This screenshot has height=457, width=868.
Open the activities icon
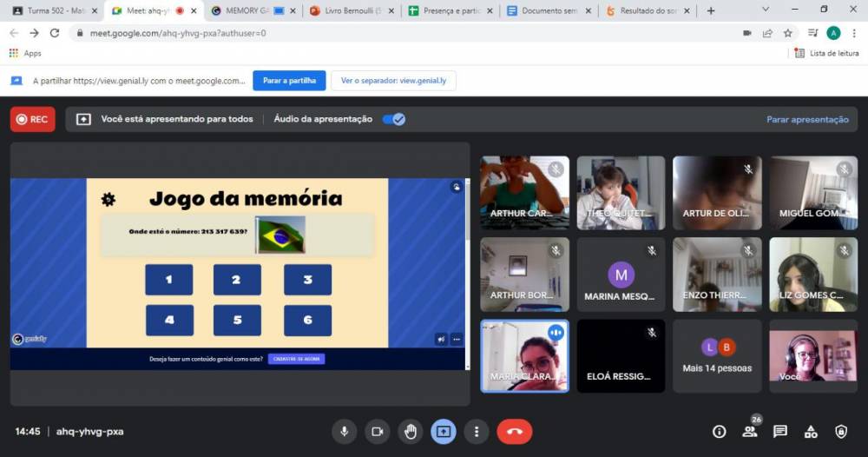click(810, 432)
